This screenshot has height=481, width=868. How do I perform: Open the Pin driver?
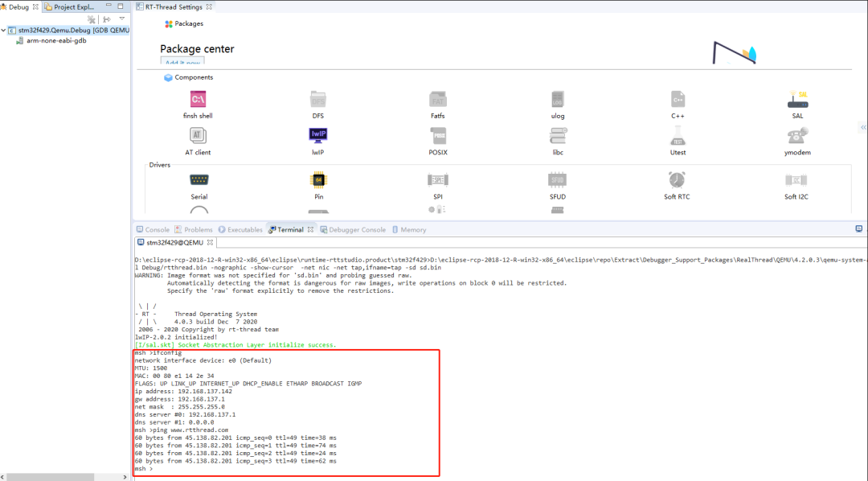[318, 180]
